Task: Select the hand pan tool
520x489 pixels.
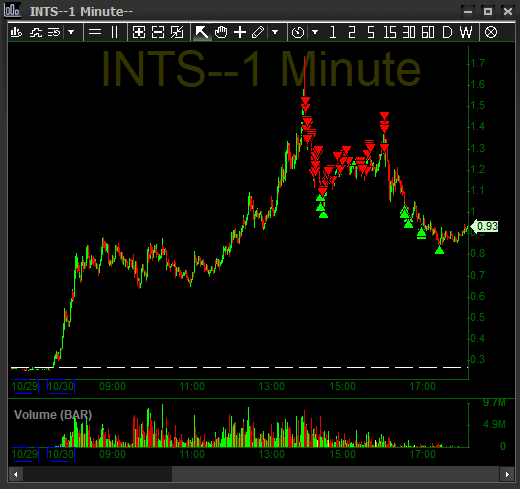Action: click(221, 32)
